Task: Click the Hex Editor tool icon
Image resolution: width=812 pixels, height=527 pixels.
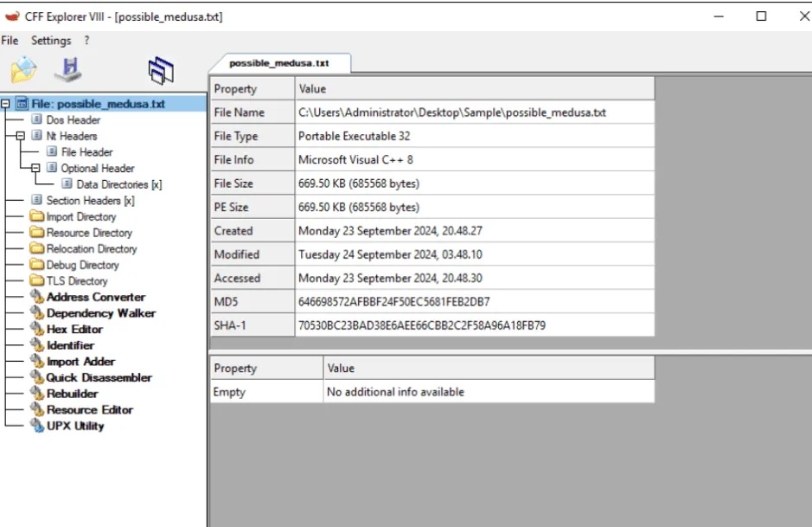Action: [37, 329]
